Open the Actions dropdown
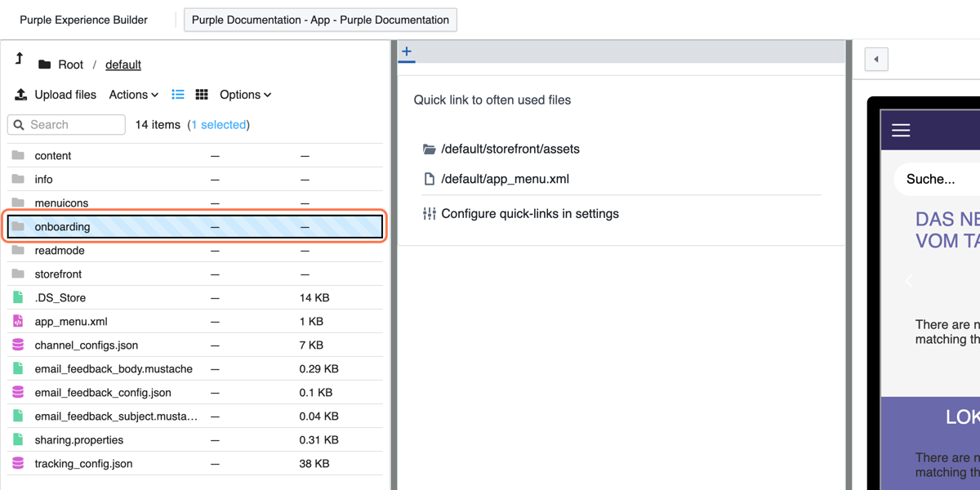This screenshot has width=980, height=490. (x=134, y=95)
